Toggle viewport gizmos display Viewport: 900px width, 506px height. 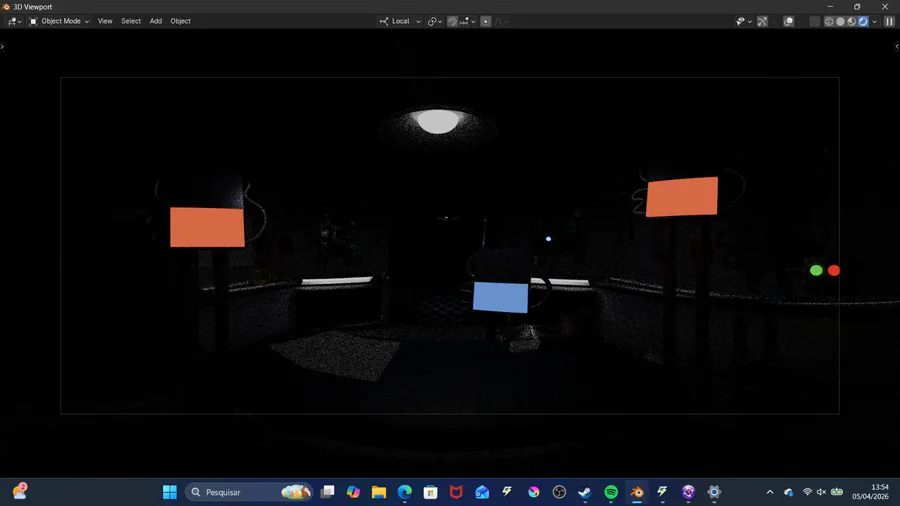point(762,21)
